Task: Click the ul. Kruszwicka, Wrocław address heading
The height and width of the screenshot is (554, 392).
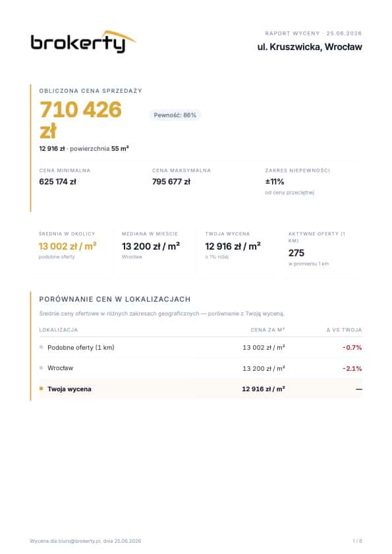Action: (x=310, y=47)
